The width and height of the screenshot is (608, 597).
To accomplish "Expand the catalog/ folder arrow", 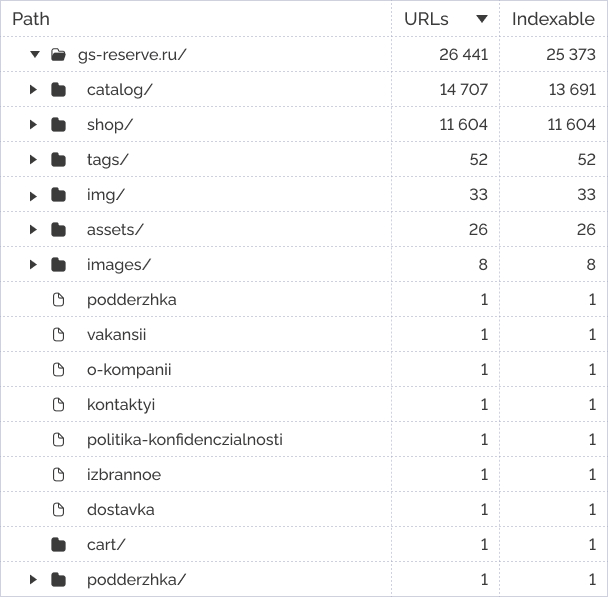I will click(x=33, y=90).
